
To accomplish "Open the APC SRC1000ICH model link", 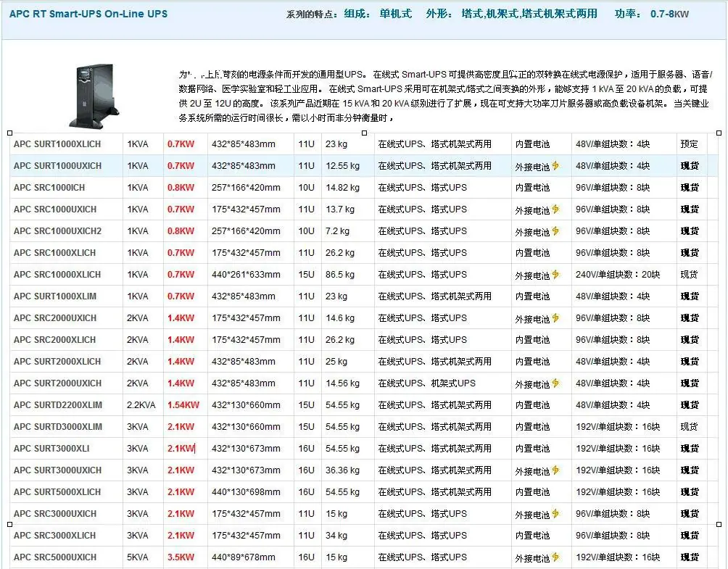I will tap(49, 188).
